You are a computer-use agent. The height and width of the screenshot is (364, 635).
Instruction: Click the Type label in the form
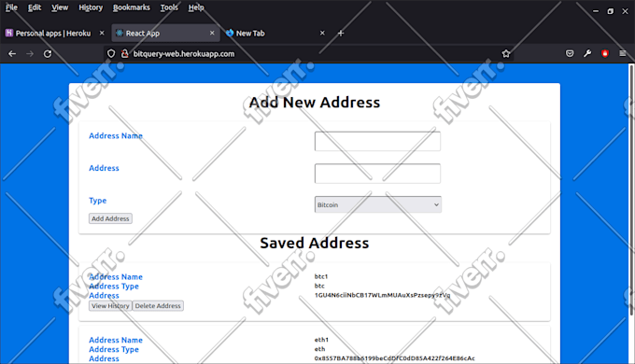point(98,201)
